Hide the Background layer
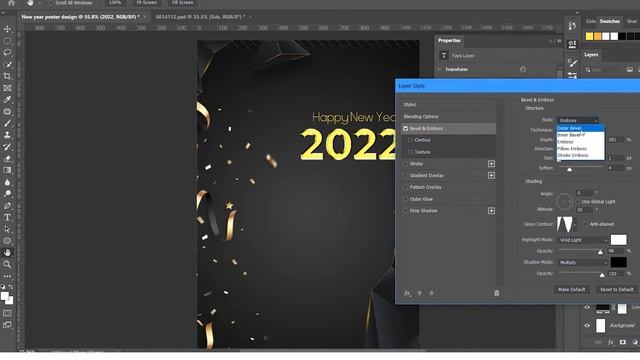 tap(587, 325)
